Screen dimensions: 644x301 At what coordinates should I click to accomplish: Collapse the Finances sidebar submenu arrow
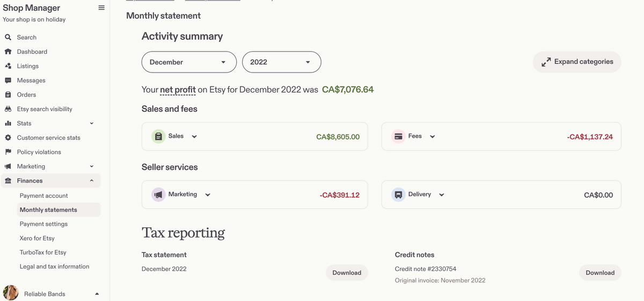92,181
